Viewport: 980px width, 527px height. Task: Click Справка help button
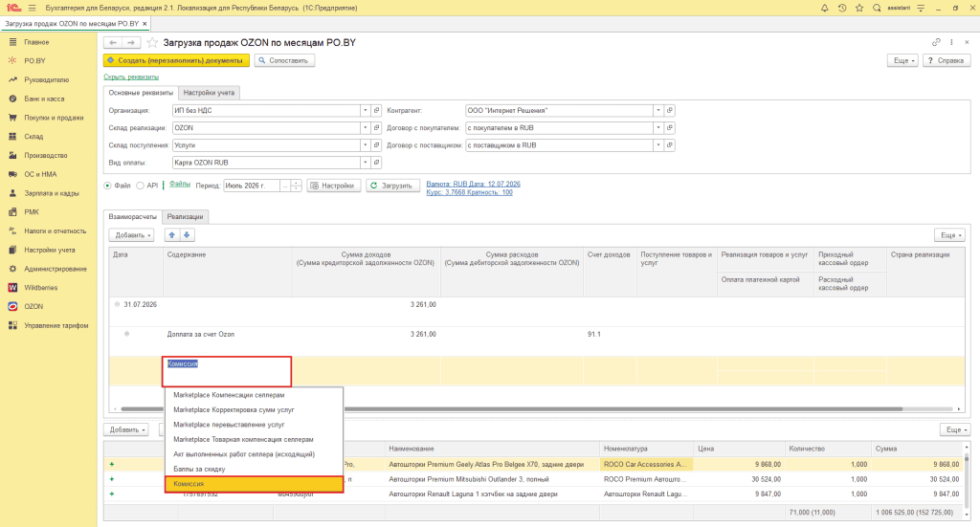(947, 60)
